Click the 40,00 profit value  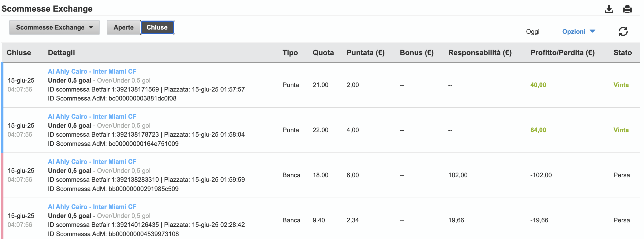pos(538,85)
